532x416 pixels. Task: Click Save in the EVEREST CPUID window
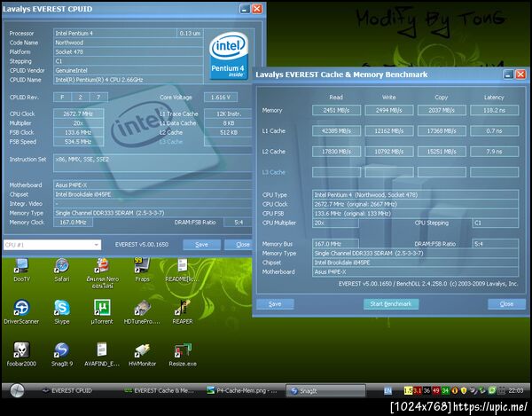tap(201, 245)
